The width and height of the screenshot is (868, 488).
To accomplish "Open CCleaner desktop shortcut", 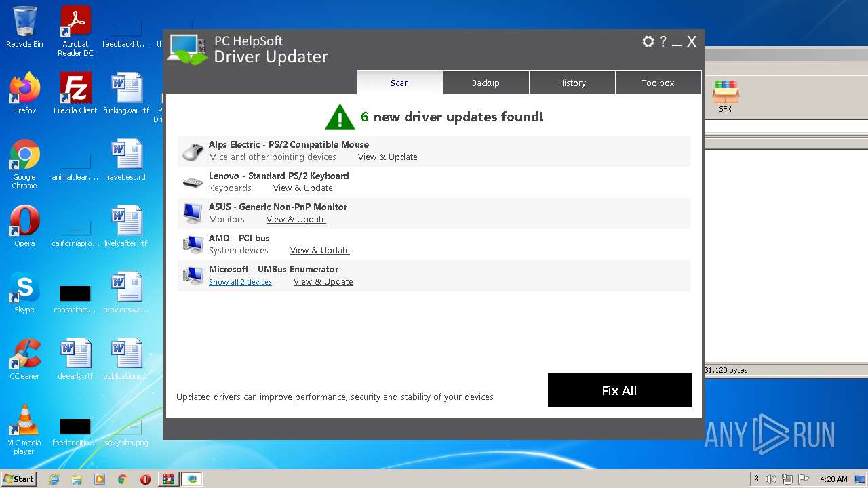I will pyautogui.click(x=24, y=359).
